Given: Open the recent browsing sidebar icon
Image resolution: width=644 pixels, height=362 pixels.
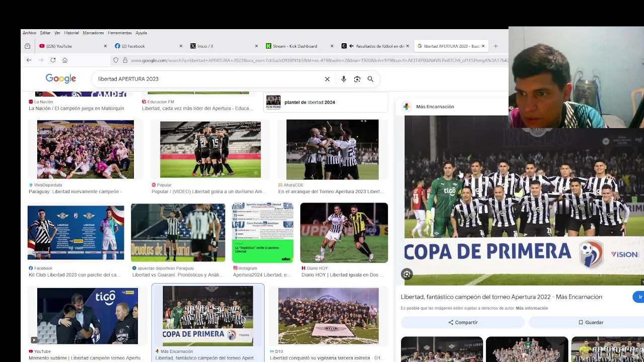Looking at the screenshot, I should (x=27, y=46).
